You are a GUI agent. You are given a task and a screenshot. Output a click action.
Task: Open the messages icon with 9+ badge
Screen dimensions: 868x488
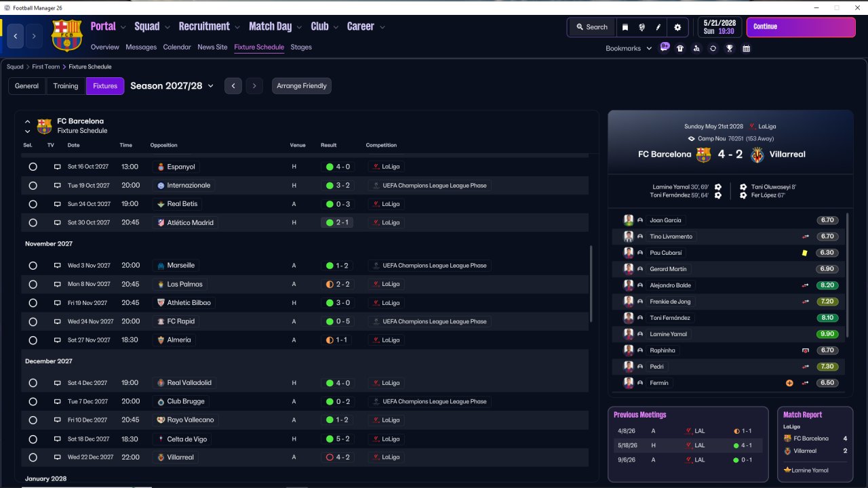point(665,48)
